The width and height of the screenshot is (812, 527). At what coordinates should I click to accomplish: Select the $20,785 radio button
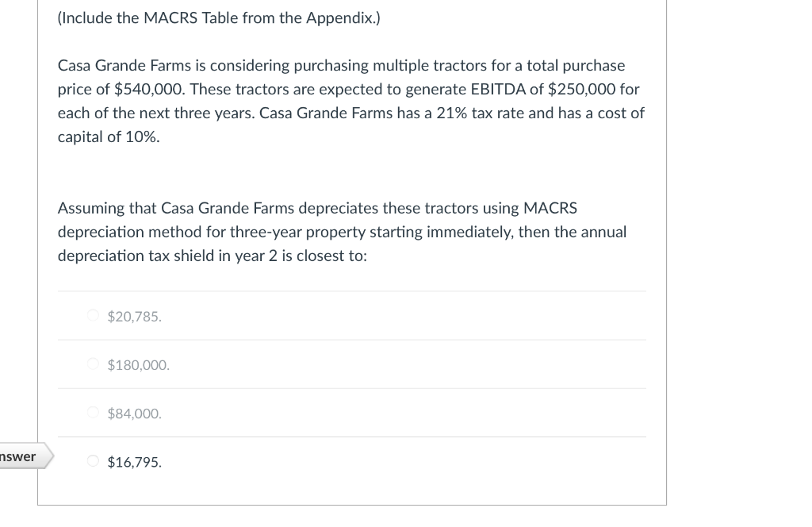(x=93, y=316)
